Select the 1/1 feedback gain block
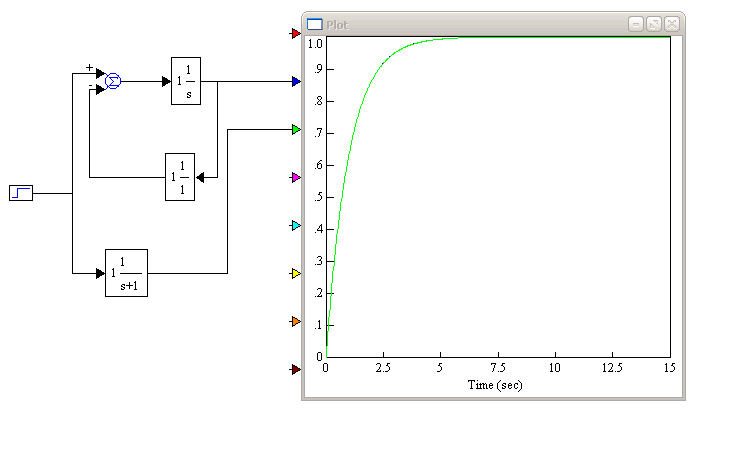The width and height of the screenshot is (731, 462). click(x=180, y=177)
